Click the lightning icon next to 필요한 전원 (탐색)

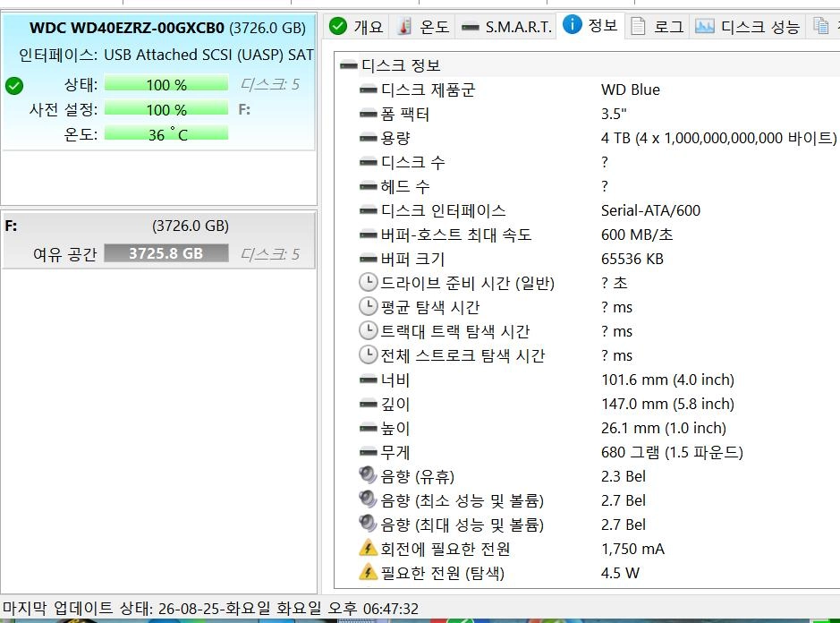[x=368, y=572]
